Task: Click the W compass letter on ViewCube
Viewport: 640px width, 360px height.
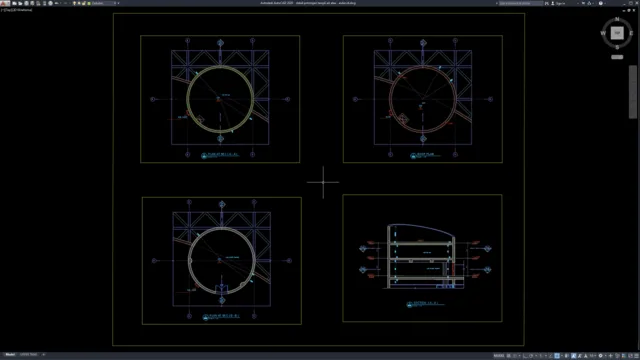Action: pos(603,33)
